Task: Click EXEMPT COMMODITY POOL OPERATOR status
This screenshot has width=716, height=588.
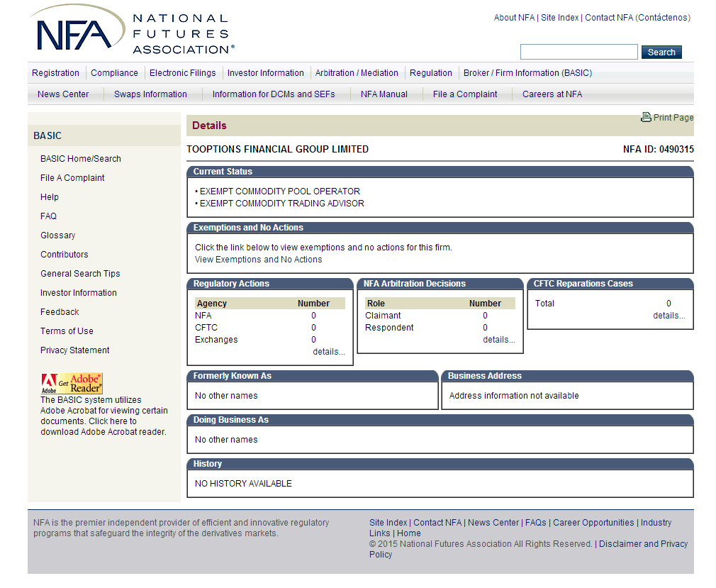Action: [x=280, y=192]
